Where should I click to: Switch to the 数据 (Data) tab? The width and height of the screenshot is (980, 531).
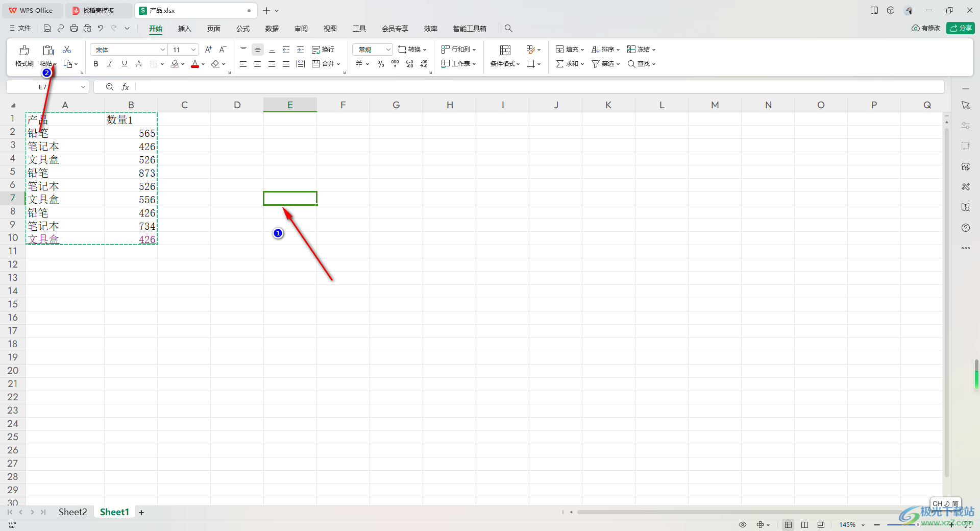coord(272,29)
